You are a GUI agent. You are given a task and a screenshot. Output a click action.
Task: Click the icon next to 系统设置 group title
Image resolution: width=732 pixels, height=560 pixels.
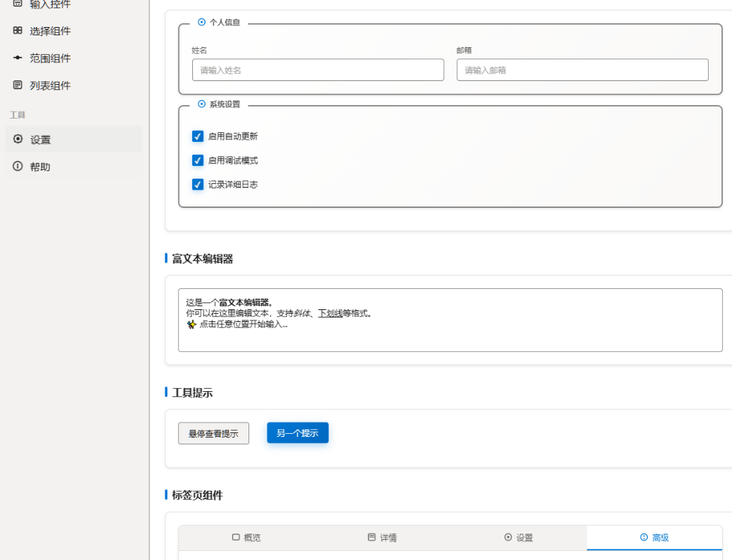coord(202,104)
